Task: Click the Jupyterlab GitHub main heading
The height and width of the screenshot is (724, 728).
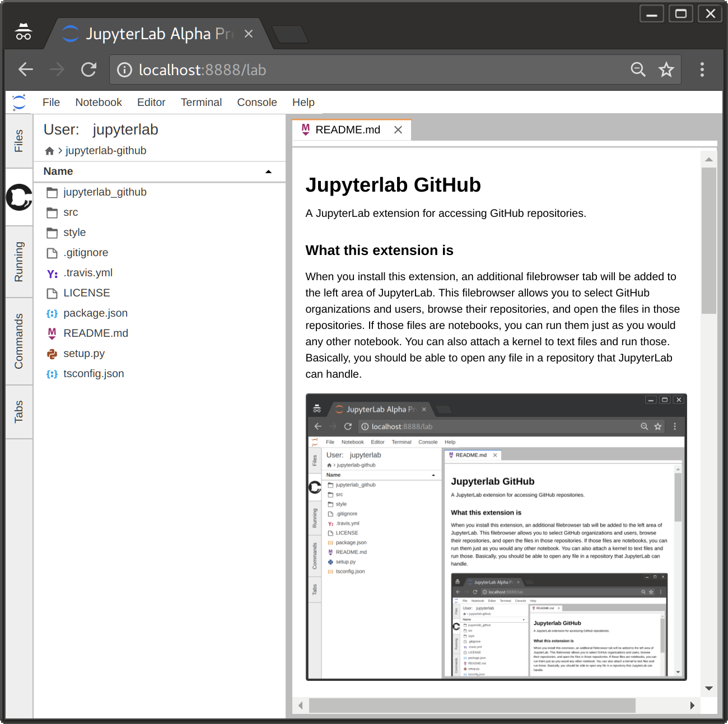Action: click(x=393, y=185)
